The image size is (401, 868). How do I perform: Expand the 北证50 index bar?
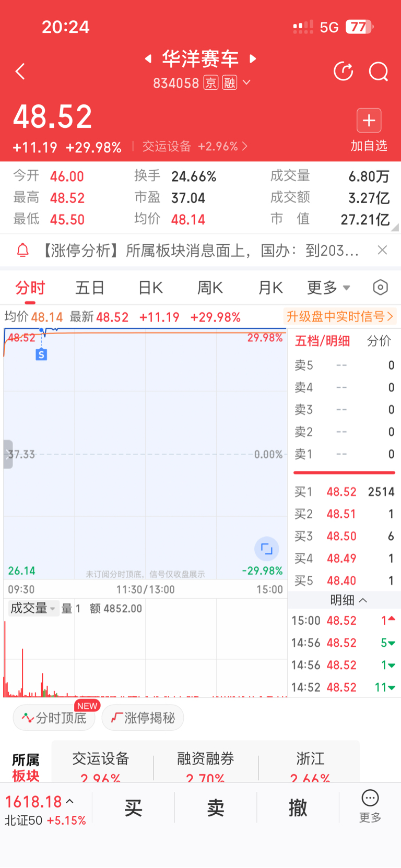[46, 810]
